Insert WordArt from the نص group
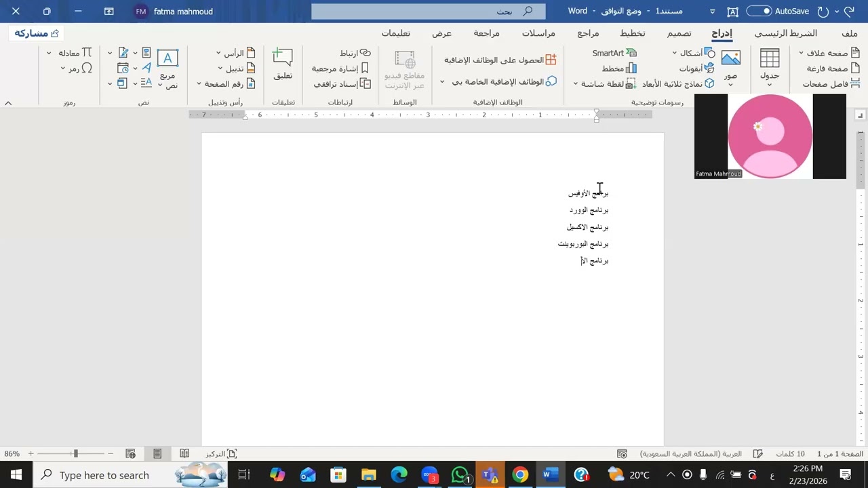Viewport: 868px width, 488px height. pyautogui.click(x=146, y=68)
